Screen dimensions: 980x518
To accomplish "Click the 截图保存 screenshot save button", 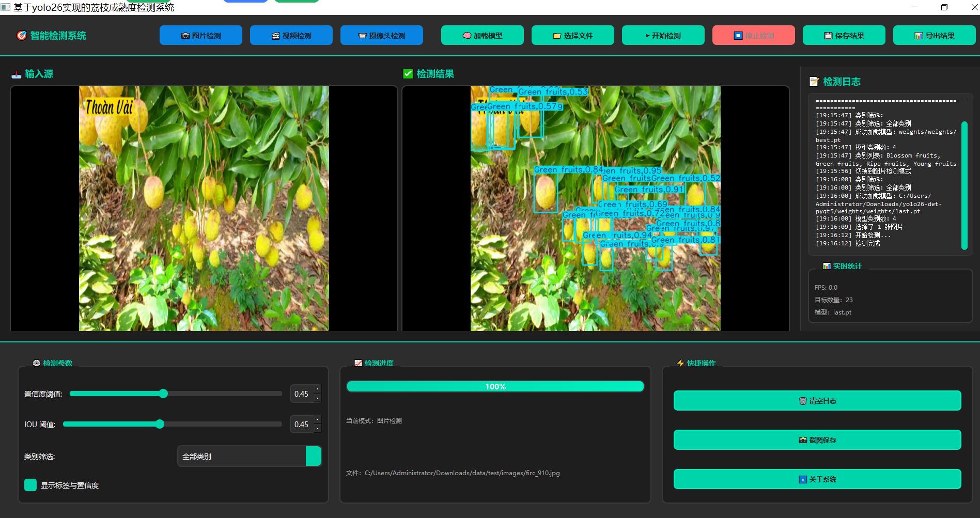I will click(x=817, y=440).
